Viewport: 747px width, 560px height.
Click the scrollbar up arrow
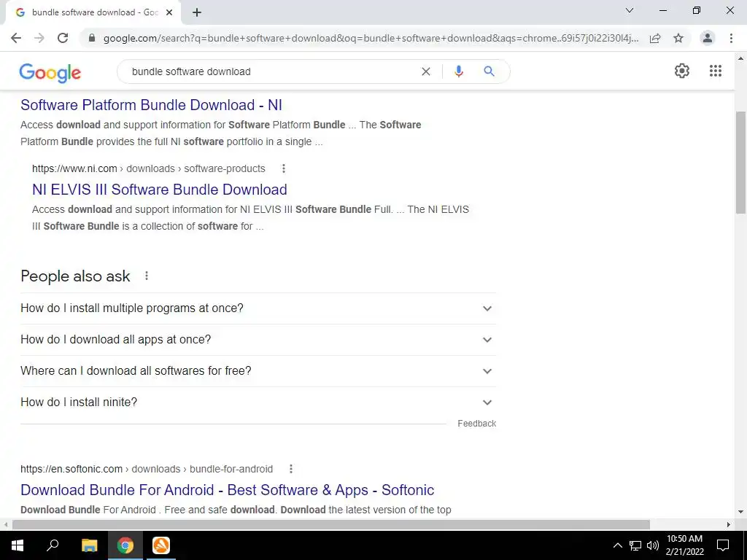pyautogui.click(x=741, y=58)
